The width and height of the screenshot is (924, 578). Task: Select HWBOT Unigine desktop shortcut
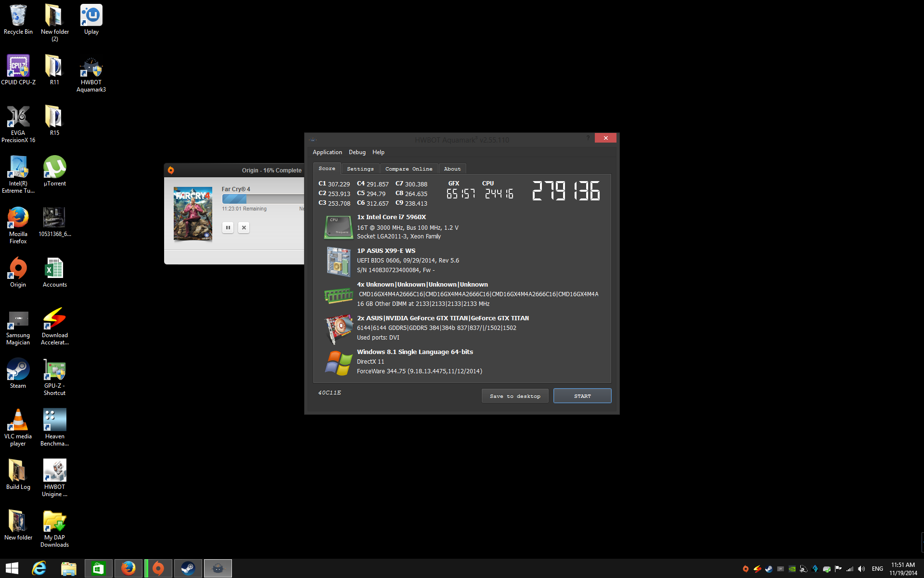[x=54, y=478]
